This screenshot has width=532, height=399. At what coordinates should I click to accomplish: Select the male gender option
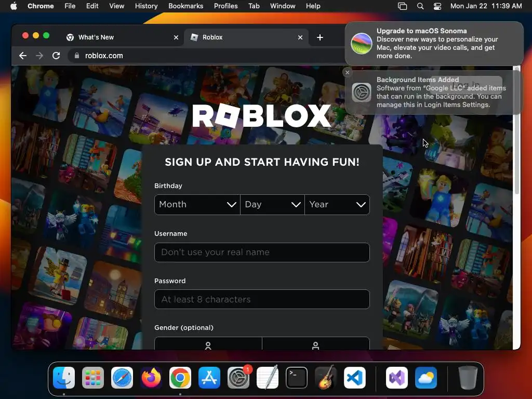[x=315, y=343]
